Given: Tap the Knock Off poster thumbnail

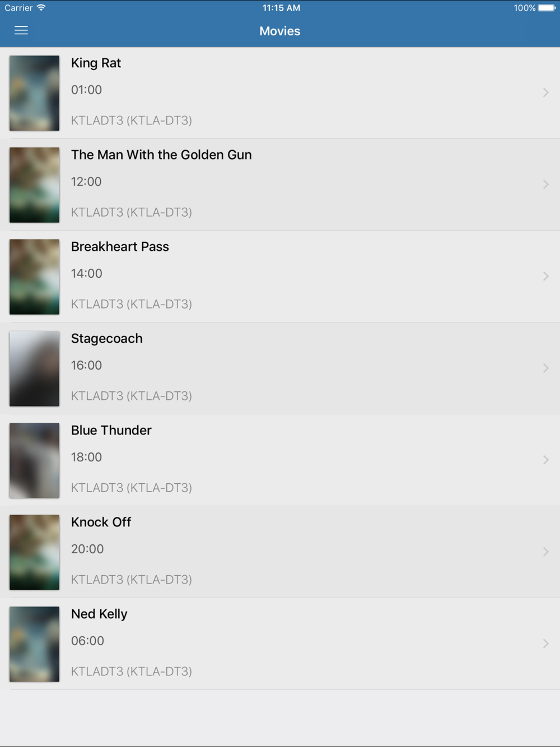Looking at the screenshot, I should pyautogui.click(x=34, y=552).
